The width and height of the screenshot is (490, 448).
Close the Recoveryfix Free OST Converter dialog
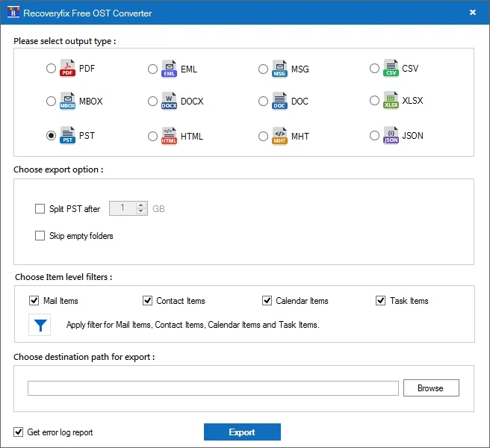[x=473, y=12]
